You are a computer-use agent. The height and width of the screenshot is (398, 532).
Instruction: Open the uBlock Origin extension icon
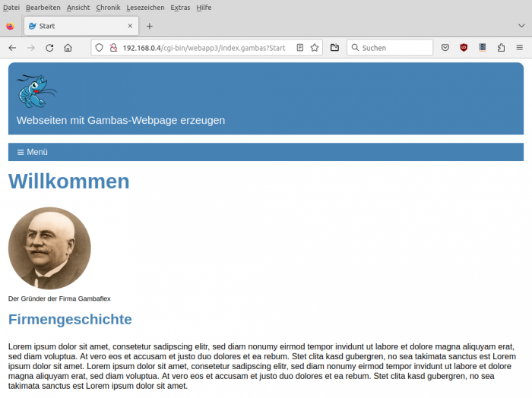tap(464, 47)
